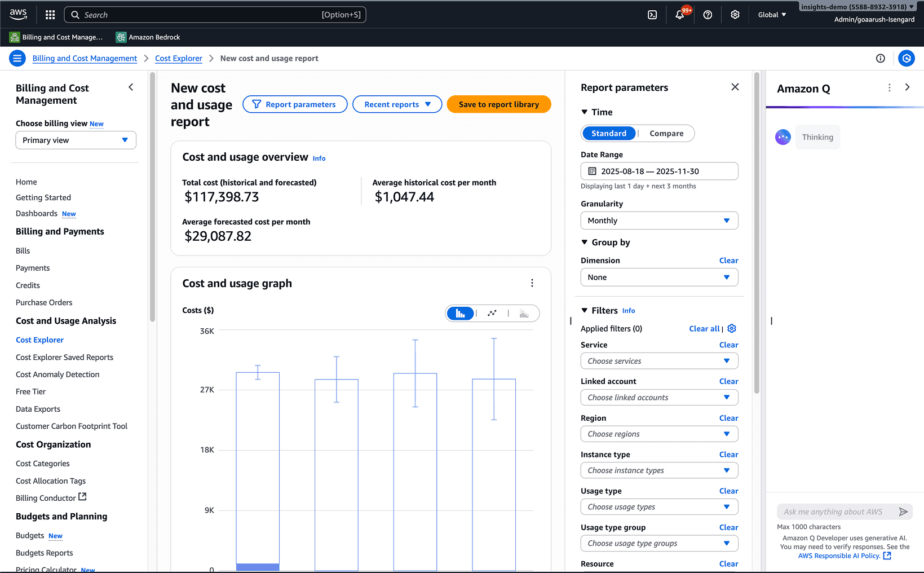924x573 pixels.
Task: Click the search magnifier icon
Action: tap(75, 15)
